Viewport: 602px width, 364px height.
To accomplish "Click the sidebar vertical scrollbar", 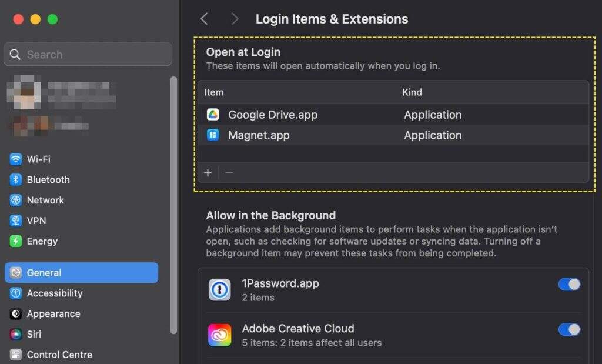I will point(173,205).
